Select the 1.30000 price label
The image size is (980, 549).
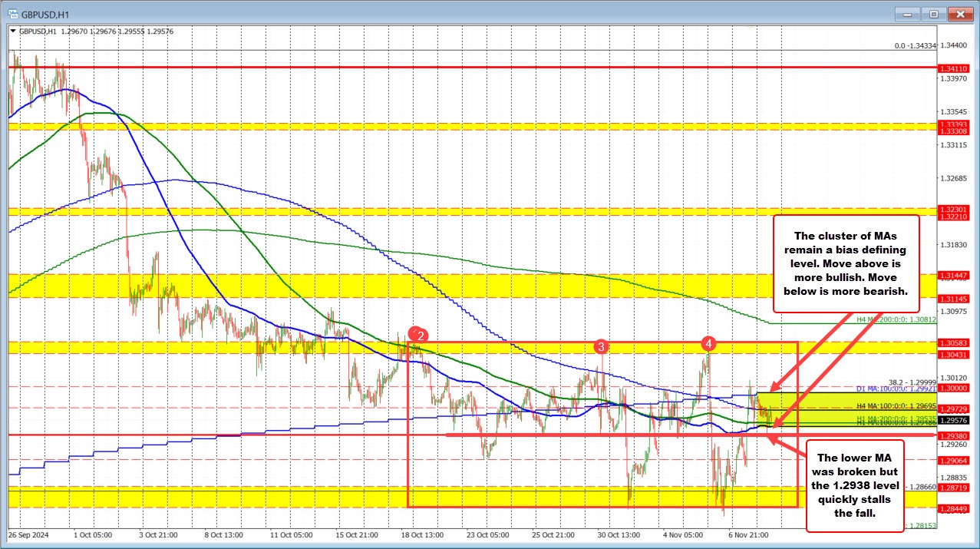click(x=953, y=389)
